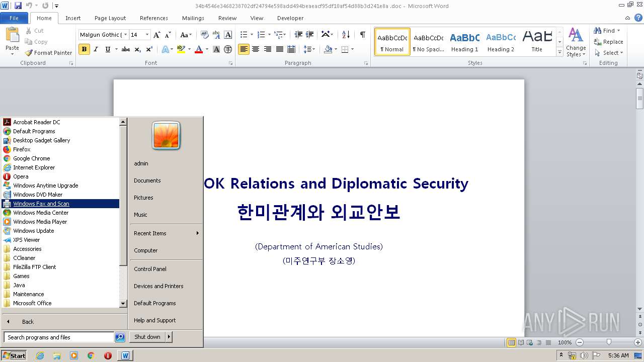Click the Format Painter brush

[29, 53]
